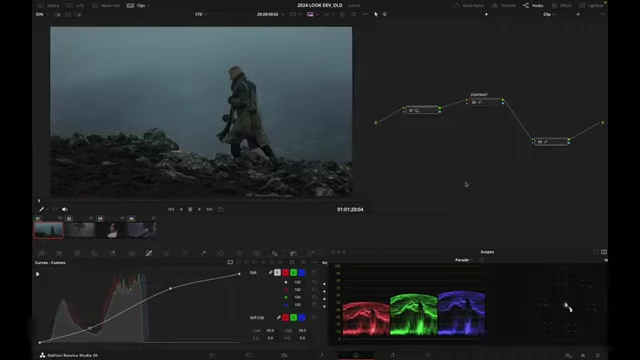Image resolution: width=640 pixels, height=360 pixels.
Task: Open the Camera Raw palette icon
Action: pyautogui.click(x=41, y=253)
